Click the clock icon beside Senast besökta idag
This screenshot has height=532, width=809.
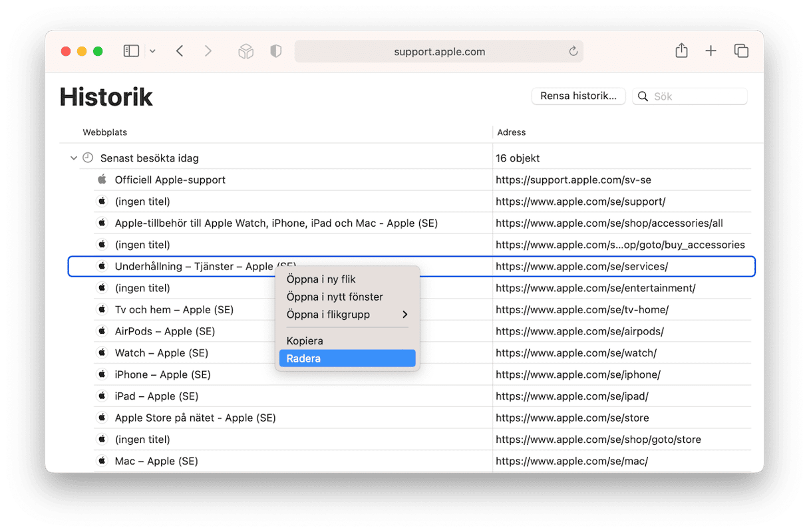88,158
